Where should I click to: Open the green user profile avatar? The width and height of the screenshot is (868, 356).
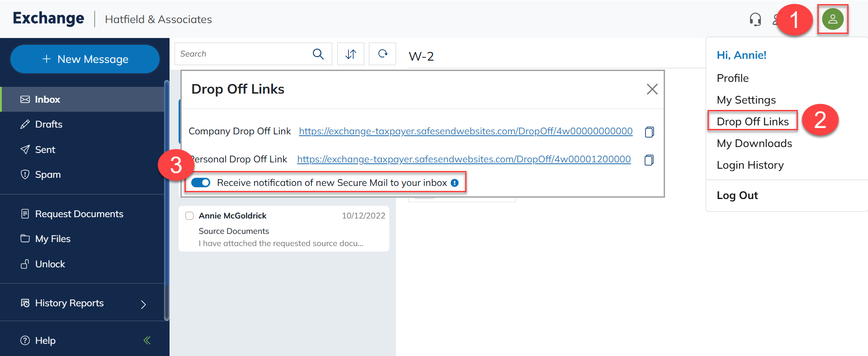click(832, 19)
